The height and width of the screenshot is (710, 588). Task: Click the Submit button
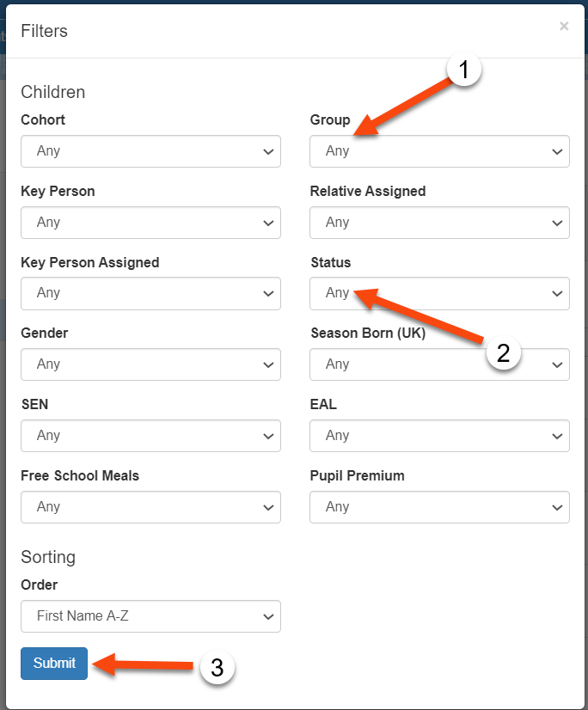54,664
